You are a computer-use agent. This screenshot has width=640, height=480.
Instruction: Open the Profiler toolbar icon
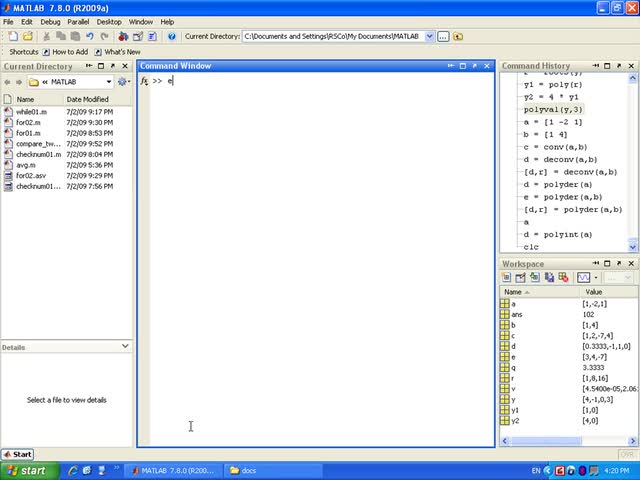point(152,36)
